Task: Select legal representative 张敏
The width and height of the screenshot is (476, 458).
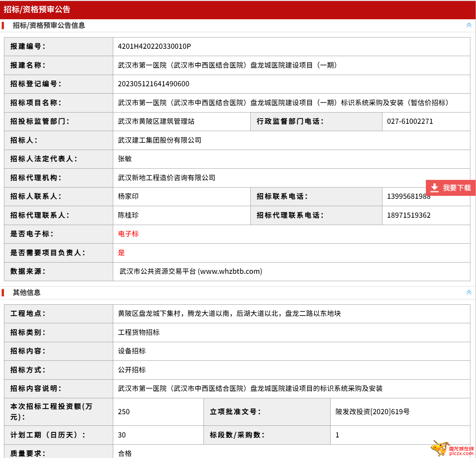Action: click(x=125, y=159)
